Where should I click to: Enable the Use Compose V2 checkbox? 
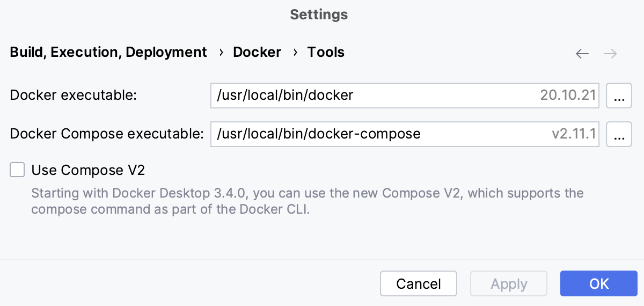click(x=18, y=170)
